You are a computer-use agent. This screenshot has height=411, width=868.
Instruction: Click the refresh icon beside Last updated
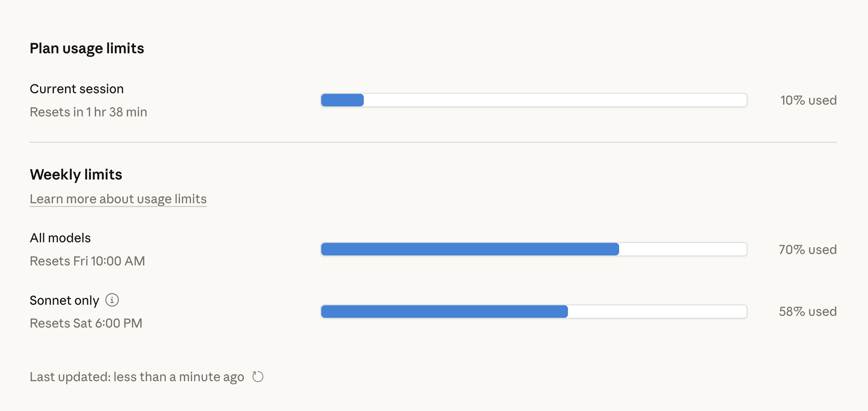tap(258, 377)
